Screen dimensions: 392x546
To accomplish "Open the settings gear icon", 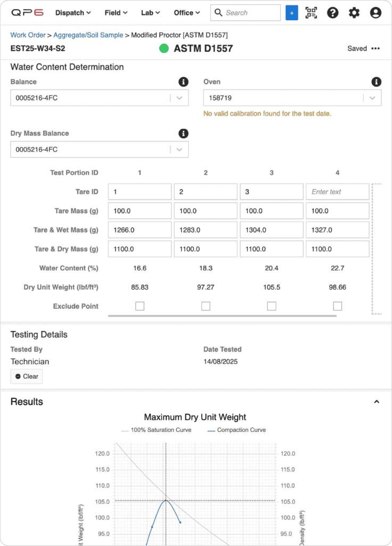I will (354, 13).
